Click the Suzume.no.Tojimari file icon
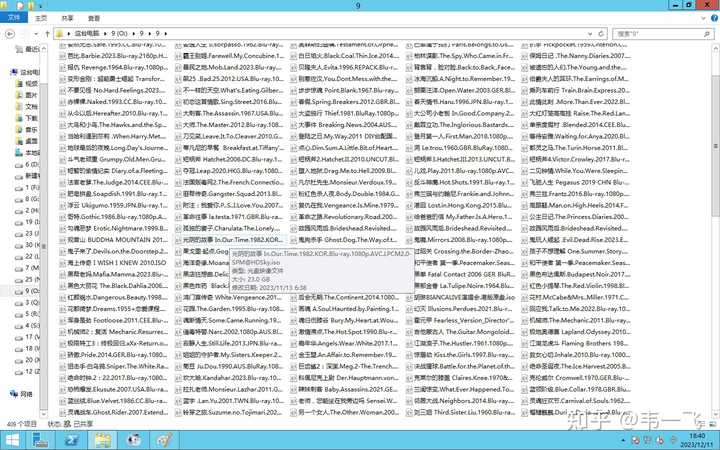720x450 pixels. click(x=178, y=412)
